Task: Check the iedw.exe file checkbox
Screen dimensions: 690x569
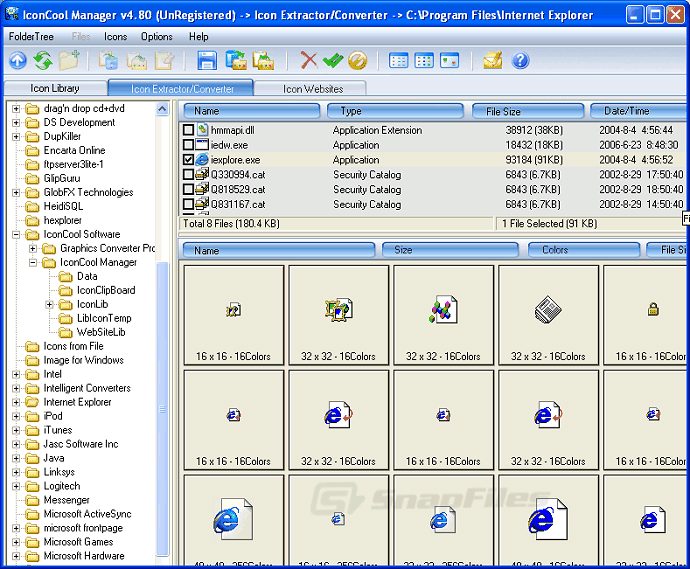Action: pos(188,145)
